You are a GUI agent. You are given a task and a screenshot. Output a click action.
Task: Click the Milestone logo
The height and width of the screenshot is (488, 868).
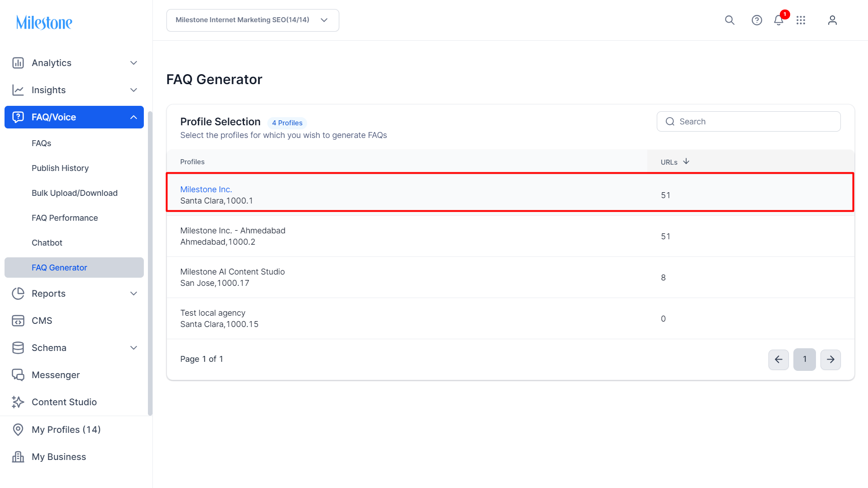pyautogui.click(x=44, y=22)
